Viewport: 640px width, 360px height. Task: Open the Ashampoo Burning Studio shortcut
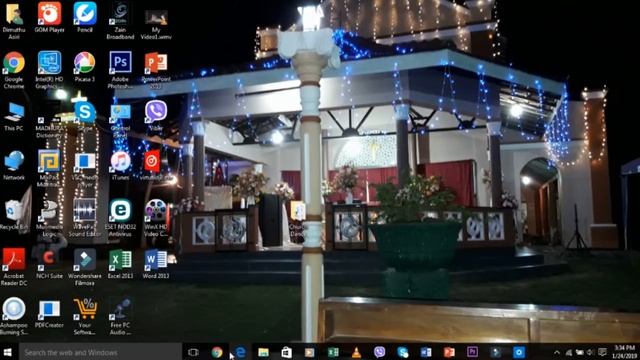14,316
